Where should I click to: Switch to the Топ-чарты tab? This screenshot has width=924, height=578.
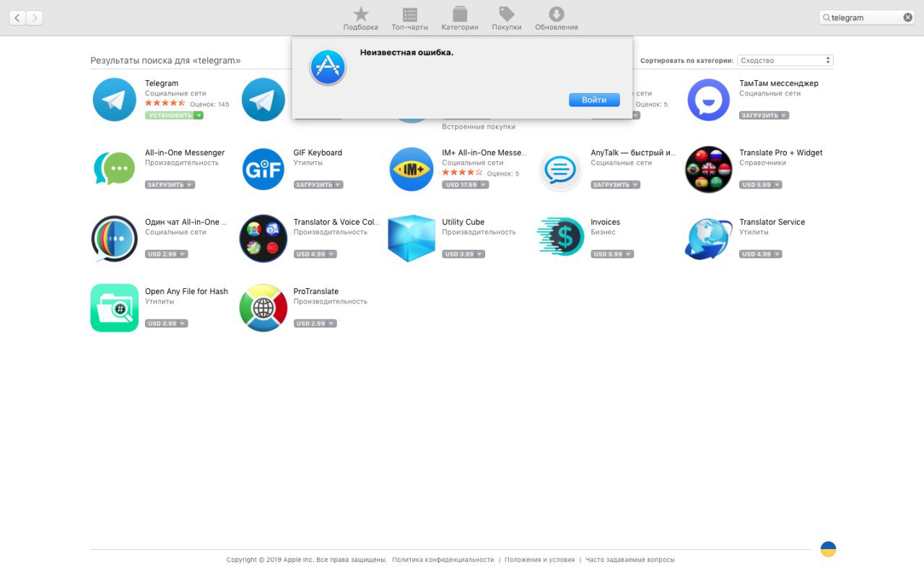coord(410,19)
